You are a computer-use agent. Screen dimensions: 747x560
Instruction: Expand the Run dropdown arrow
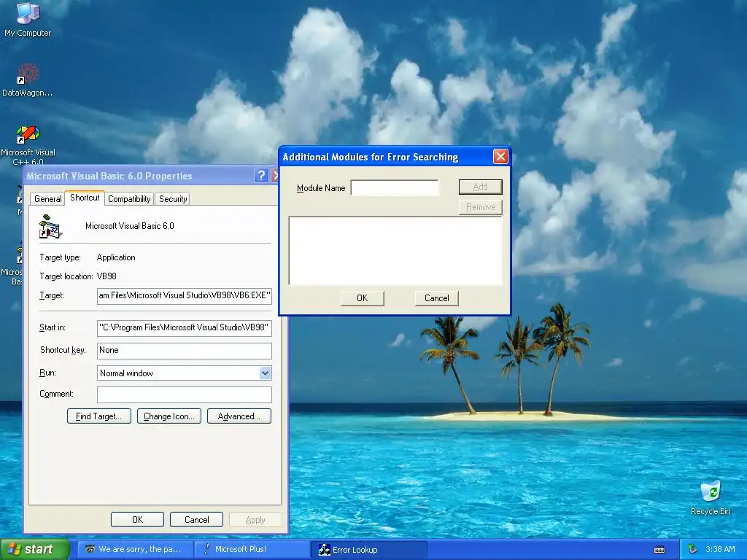point(266,373)
